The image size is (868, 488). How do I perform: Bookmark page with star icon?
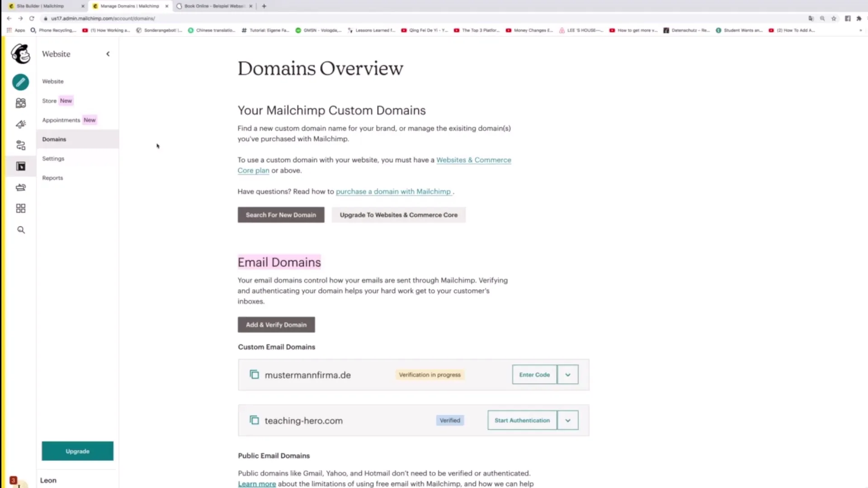point(834,19)
